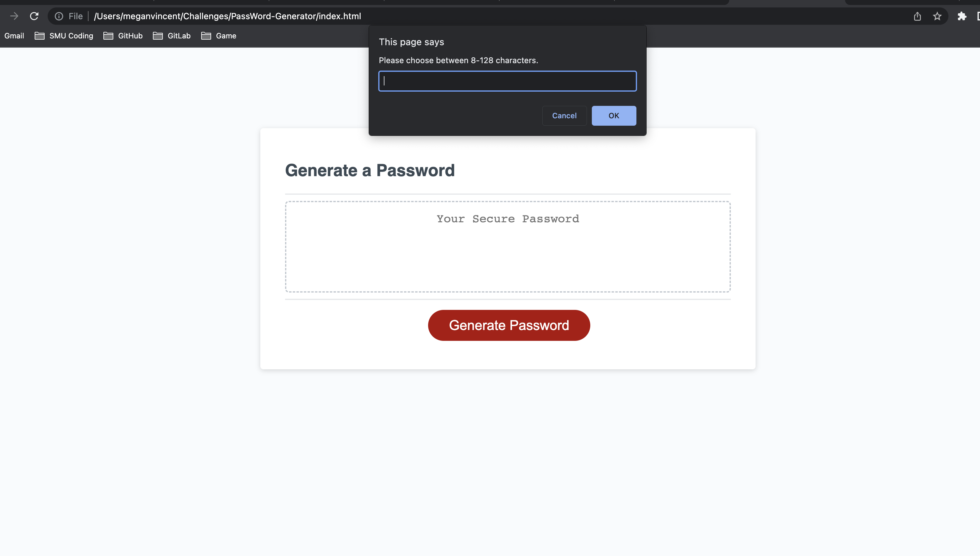
Task: Open the Gmail bookmark
Action: [x=14, y=36]
